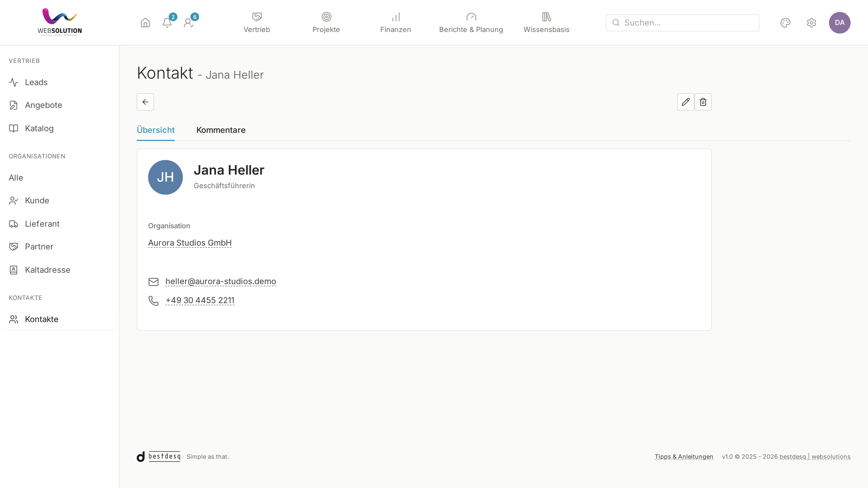Click the bestdesq footer logo
This screenshot has height=488, width=868.
tap(158, 457)
